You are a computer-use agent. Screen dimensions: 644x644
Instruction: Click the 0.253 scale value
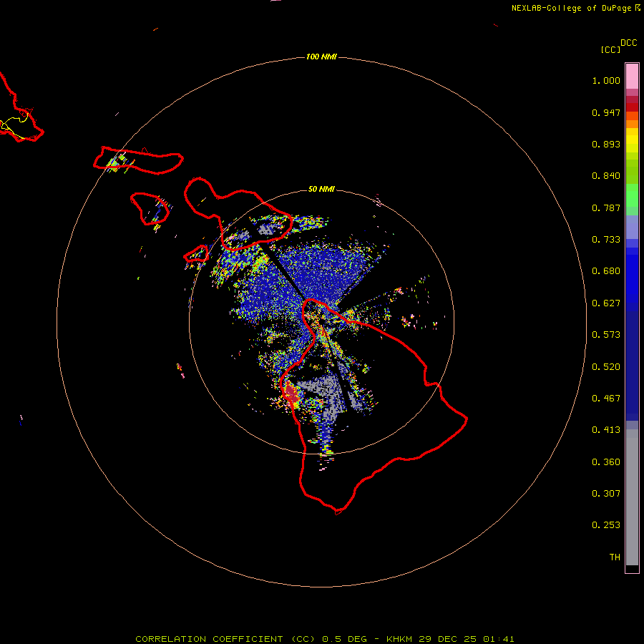point(606,525)
